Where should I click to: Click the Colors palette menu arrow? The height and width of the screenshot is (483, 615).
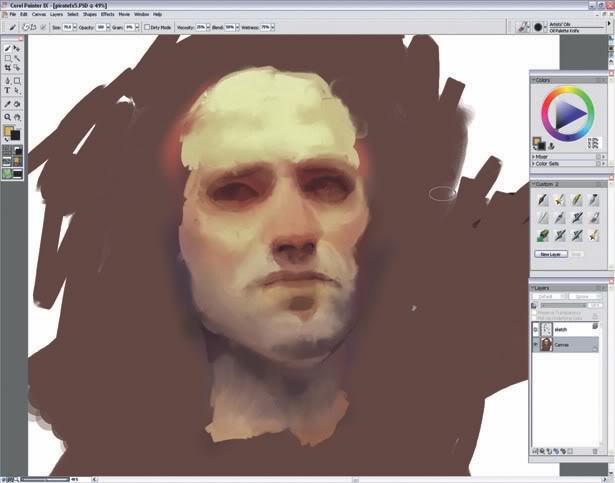pyautogui.click(x=604, y=80)
